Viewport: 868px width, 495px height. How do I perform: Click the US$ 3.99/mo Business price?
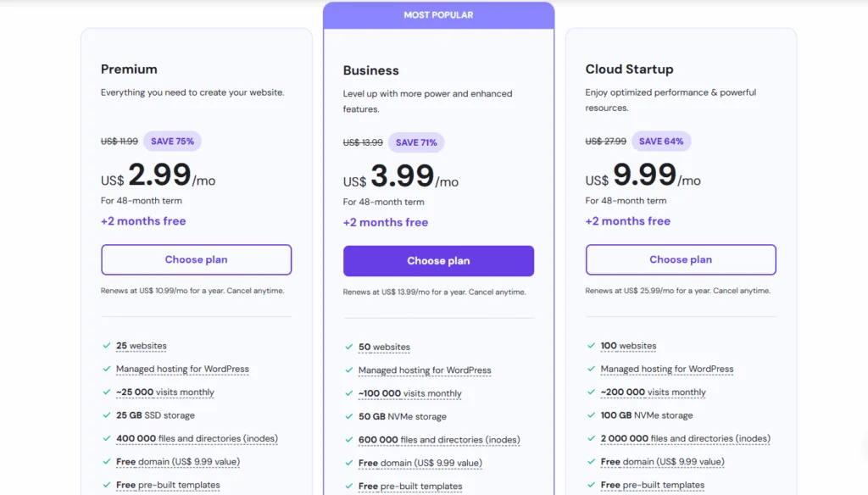pos(400,176)
